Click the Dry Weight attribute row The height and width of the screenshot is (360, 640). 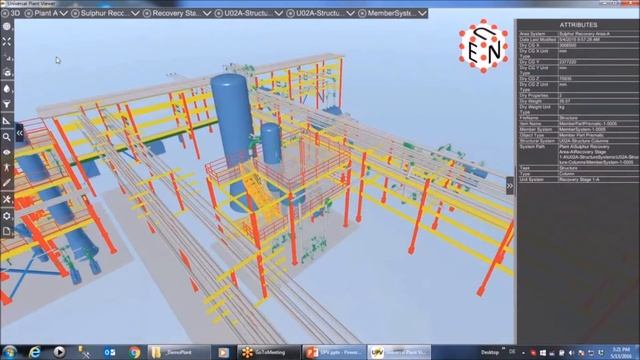[578, 101]
